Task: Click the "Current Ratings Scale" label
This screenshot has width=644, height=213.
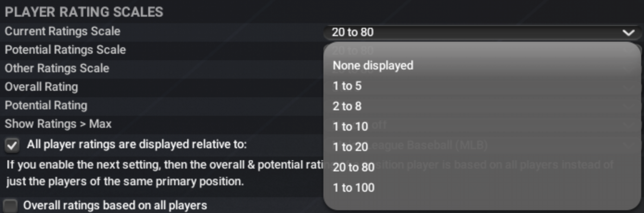Action: tap(63, 31)
